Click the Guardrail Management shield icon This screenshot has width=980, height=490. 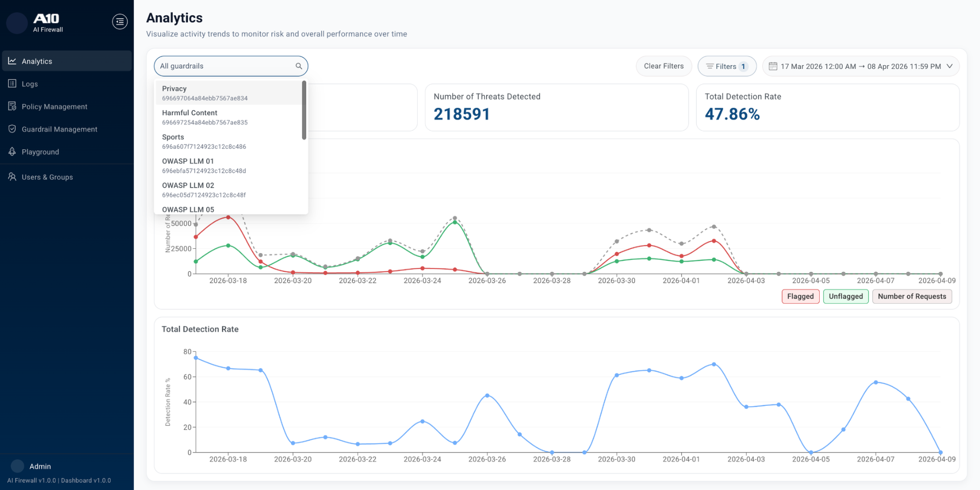click(x=12, y=129)
